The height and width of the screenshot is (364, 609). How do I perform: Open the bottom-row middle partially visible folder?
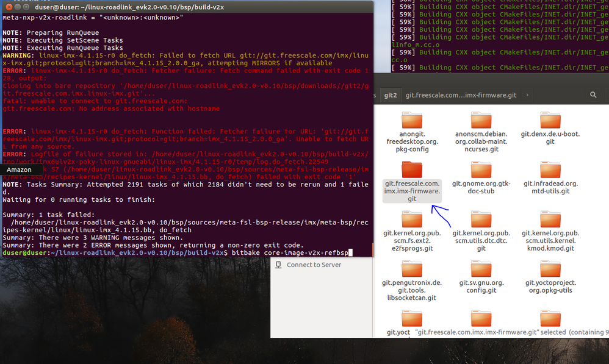click(x=481, y=319)
